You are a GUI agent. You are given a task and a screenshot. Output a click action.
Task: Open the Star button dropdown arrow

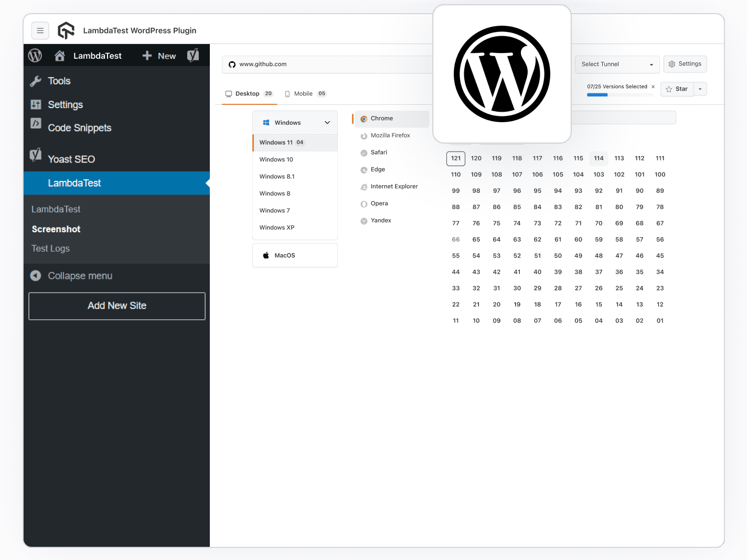click(700, 89)
